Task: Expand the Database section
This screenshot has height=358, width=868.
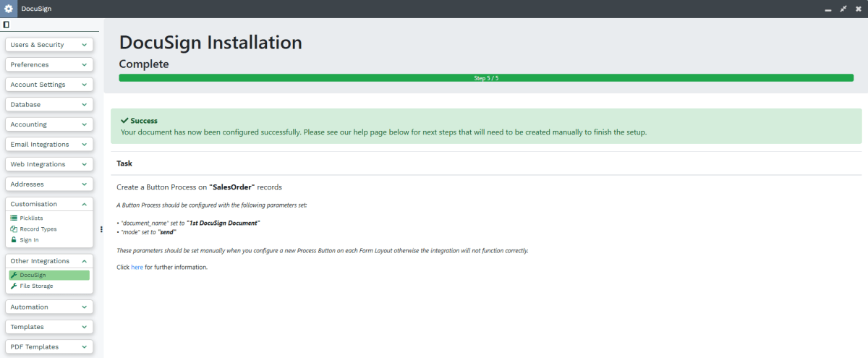Action: (x=49, y=104)
